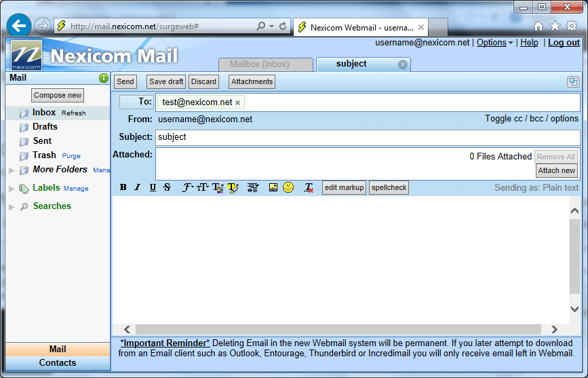Image resolution: width=588 pixels, height=378 pixels.
Task: Open browser home page
Action: click(x=538, y=26)
